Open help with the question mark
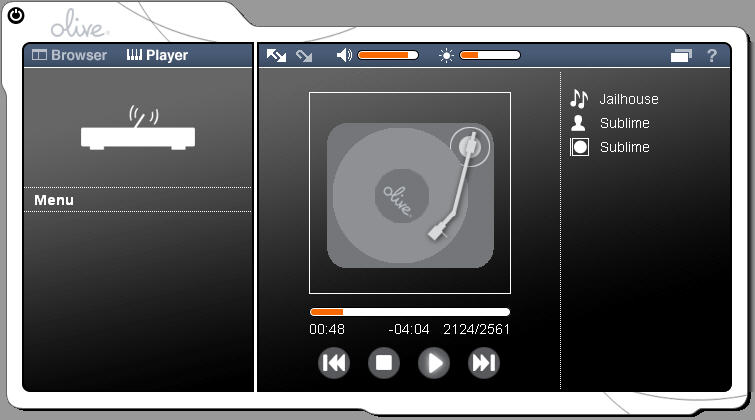 coord(712,56)
